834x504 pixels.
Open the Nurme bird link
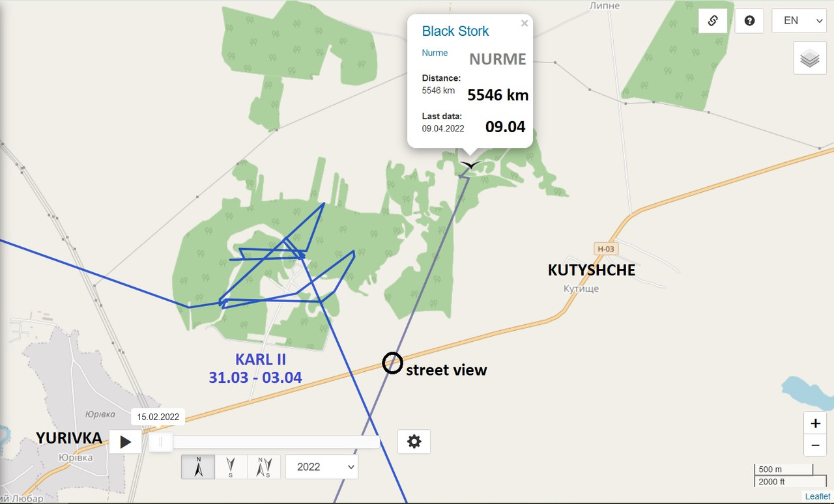pyautogui.click(x=435, y=53)
